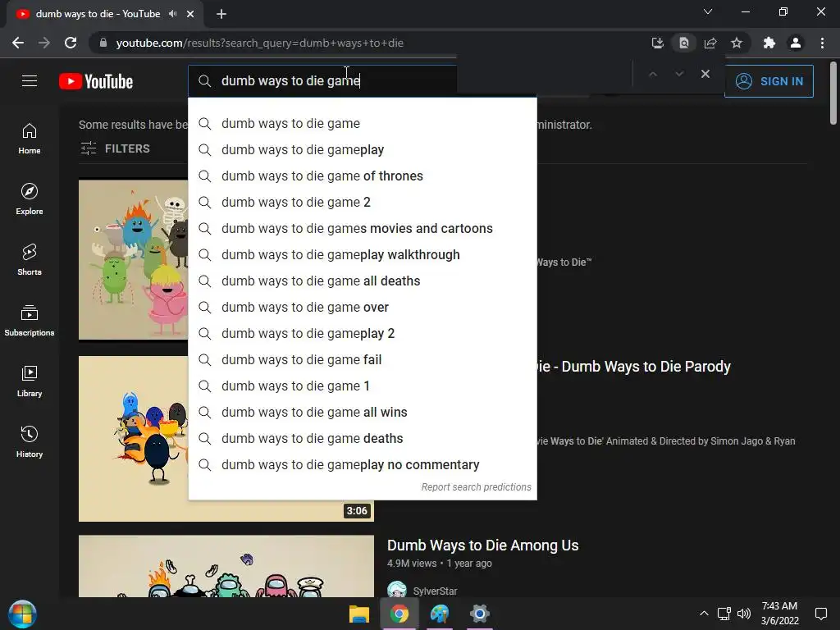Close the find bar
Viewport: 840px width, 630px height.
tap(705, 74)
